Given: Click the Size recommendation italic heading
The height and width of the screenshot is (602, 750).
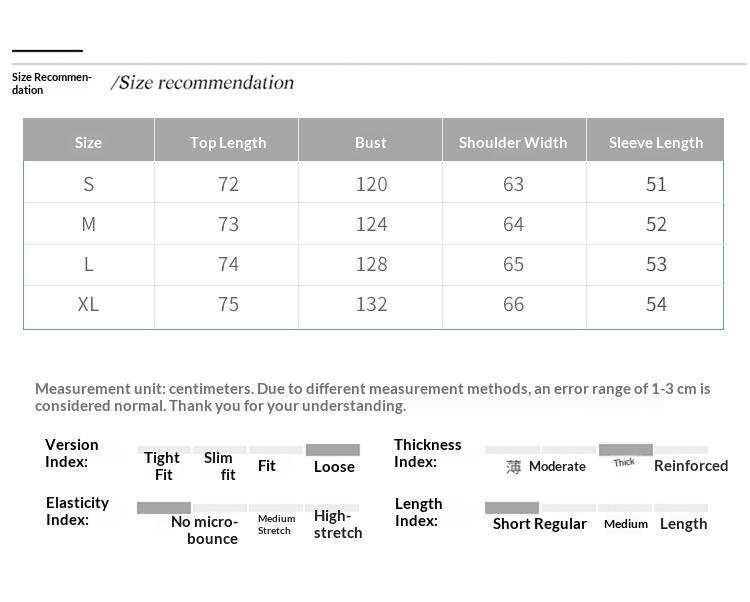Looking at the screenshot, I should pyautogui.click(x=202, y=83).
